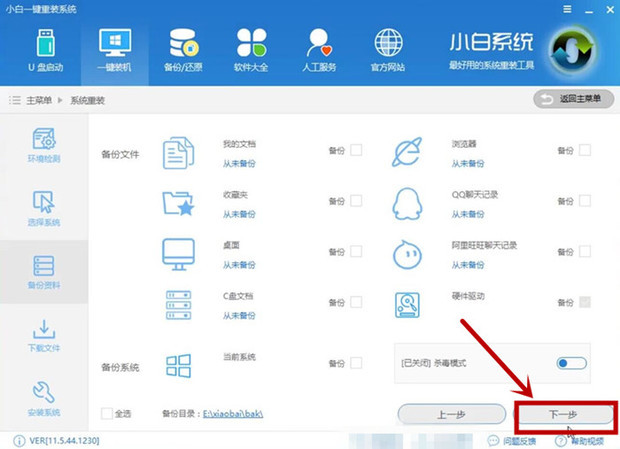Open 问题反馈 in status bar
The width and height of the screenshot is (620, 449).
point(512,441)
